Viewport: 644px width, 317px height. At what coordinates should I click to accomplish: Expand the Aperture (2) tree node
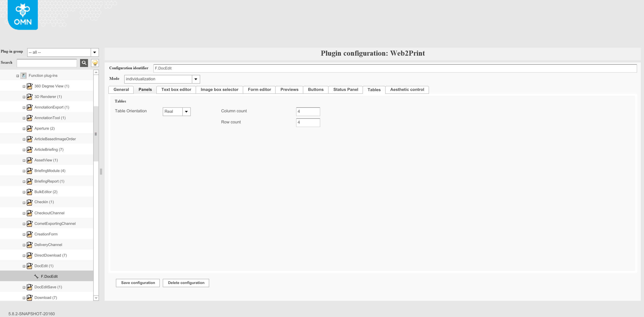24,128
